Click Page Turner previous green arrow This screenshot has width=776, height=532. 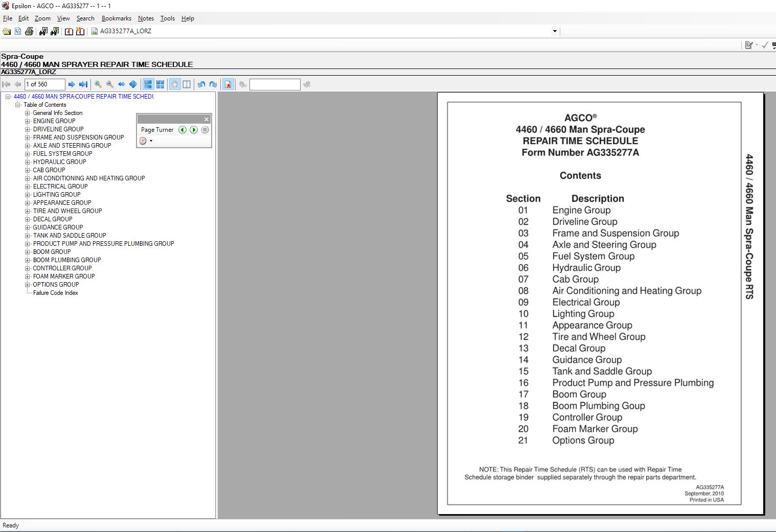182,130
